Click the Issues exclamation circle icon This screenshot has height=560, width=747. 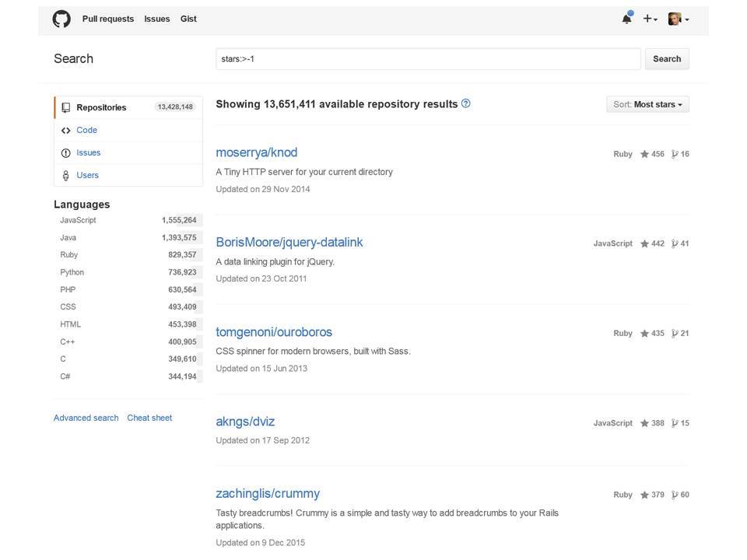click(65, 153)
